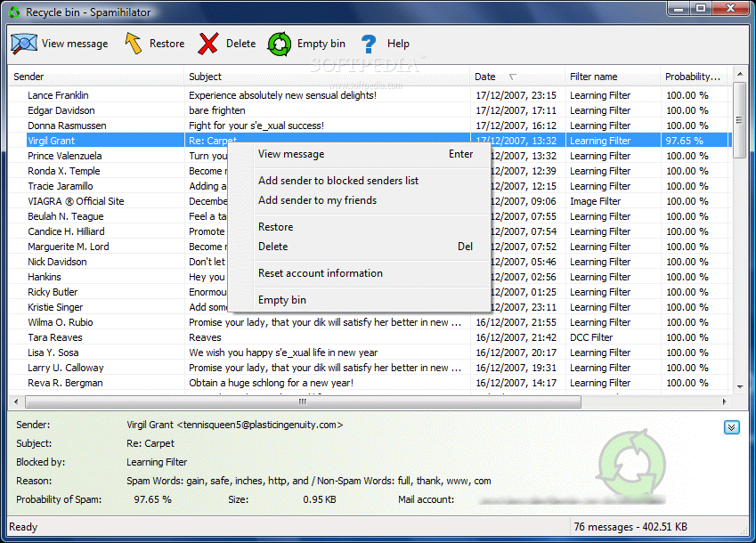Click the green Empty bin icon
756x543 pixels.
280,43
